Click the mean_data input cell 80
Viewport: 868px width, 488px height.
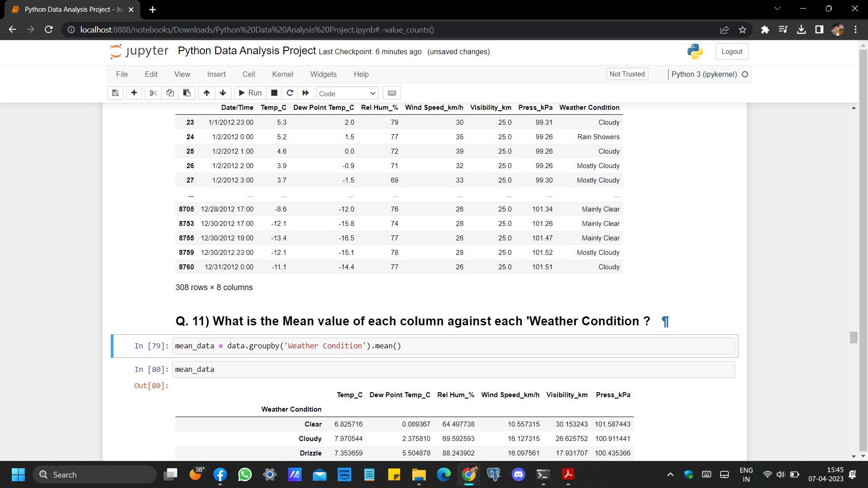pos(453,370)
